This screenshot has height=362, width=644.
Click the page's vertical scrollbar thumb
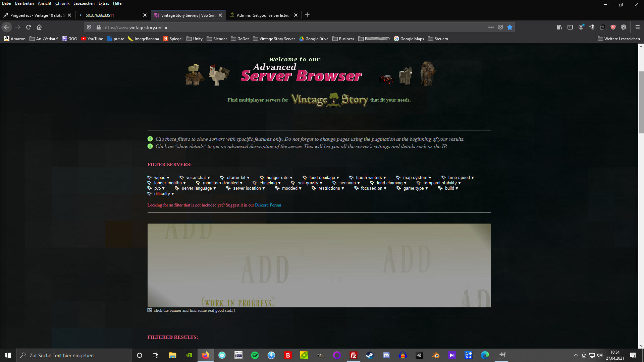pos(641,102)
